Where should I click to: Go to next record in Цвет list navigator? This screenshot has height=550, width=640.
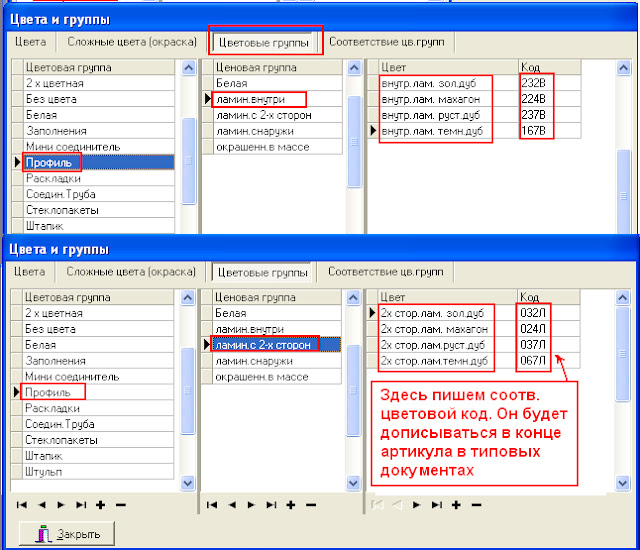click(417, 505)
